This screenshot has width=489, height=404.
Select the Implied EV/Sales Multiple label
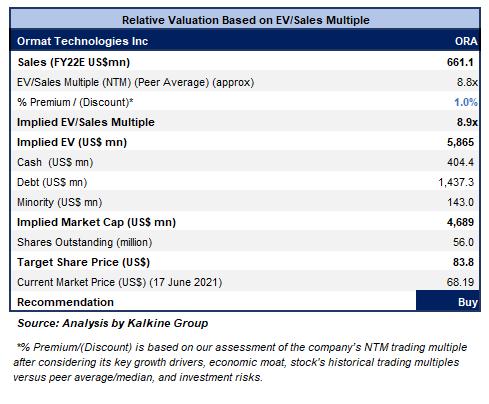tap(86, 122)
